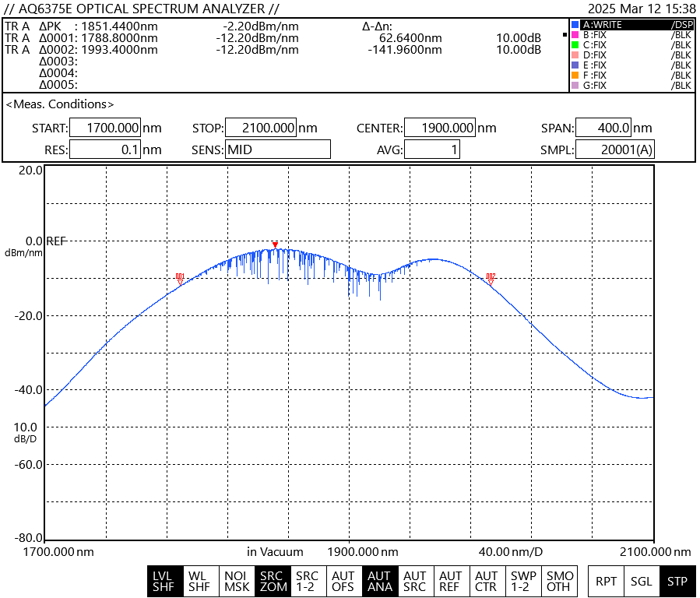Viewport: 700px width, 598px height.
Task: Select the AUT SRC auto search button
Action: click(415, 581)
